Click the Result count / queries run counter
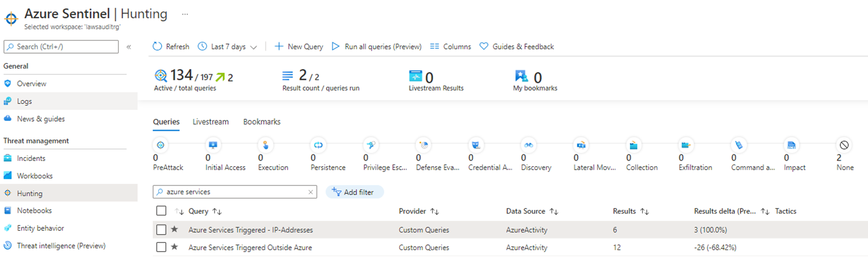868x261 pixels. 321,80
